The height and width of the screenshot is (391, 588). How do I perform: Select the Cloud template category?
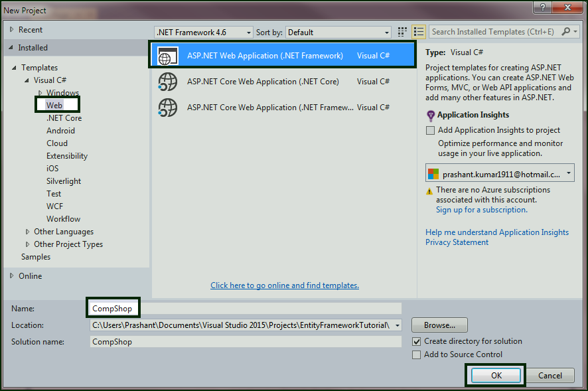pos(57,143)
